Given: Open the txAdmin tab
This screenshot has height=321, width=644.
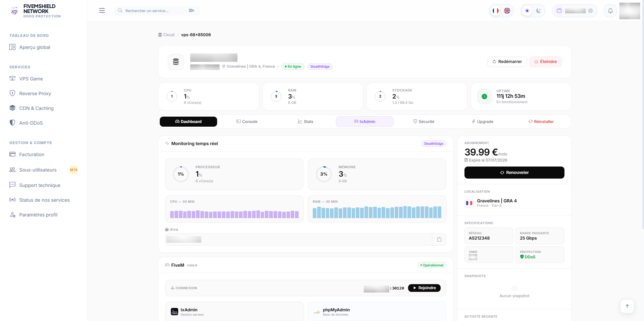Looking at the screenshot, I should tap(365, 122).
